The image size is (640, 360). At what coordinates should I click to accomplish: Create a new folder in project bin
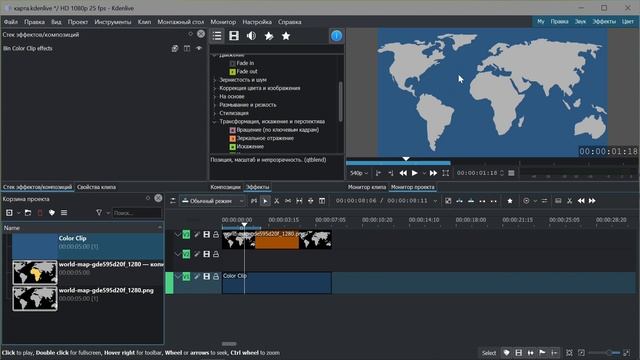point(28,213)
